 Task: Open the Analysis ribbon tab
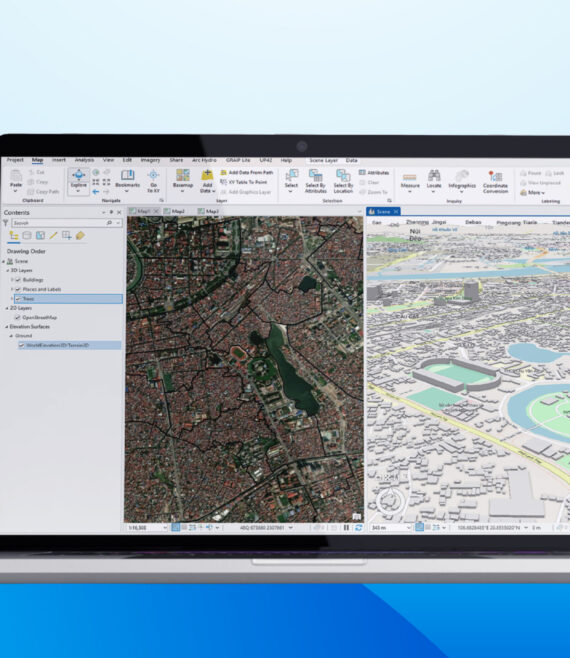(84, 160)
